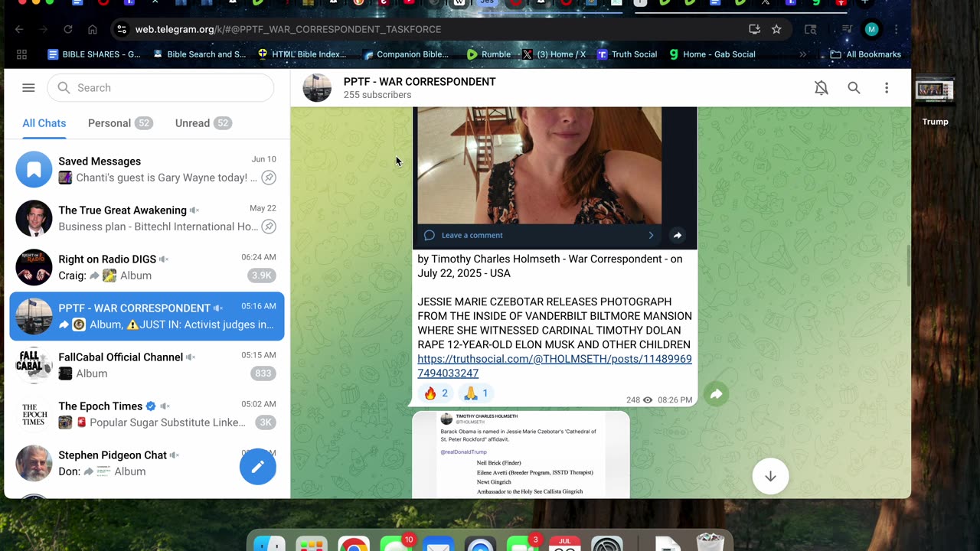Image resolution: width=980 pixels, height=551 pixels.
Task: Open Messages app in Dock
Action: click(x=395, y=545)
